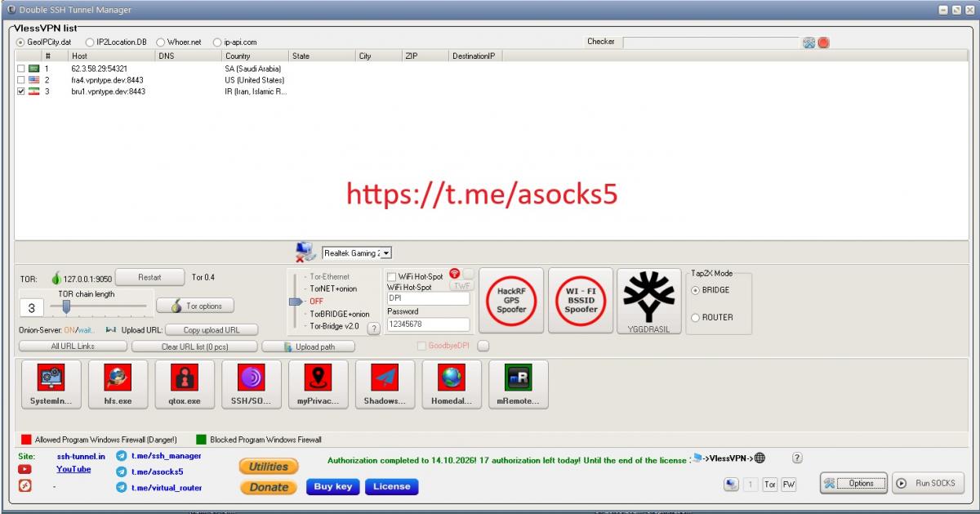Enable the WiFi Hot-Spot checkbox
The height and width of the screenshot is (514, 980).
point(392,276)
